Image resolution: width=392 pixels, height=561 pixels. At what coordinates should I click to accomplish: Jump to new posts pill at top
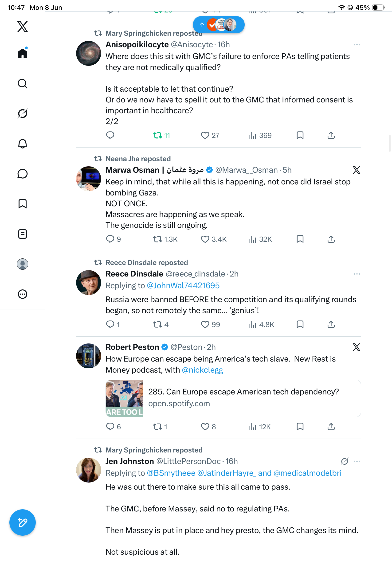coord(219,25)
